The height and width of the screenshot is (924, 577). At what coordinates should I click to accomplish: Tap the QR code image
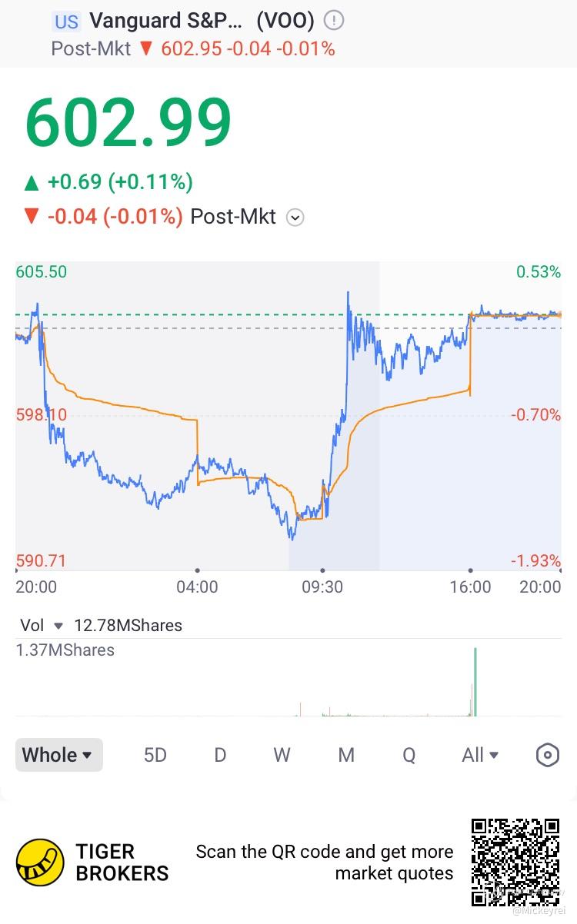(515, 863)
